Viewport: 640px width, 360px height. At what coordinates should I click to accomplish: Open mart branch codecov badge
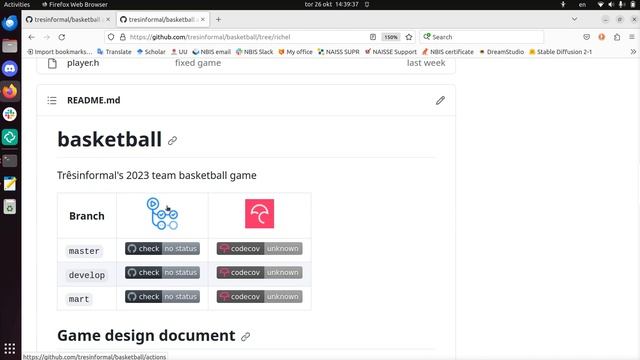tap(260, 297)
